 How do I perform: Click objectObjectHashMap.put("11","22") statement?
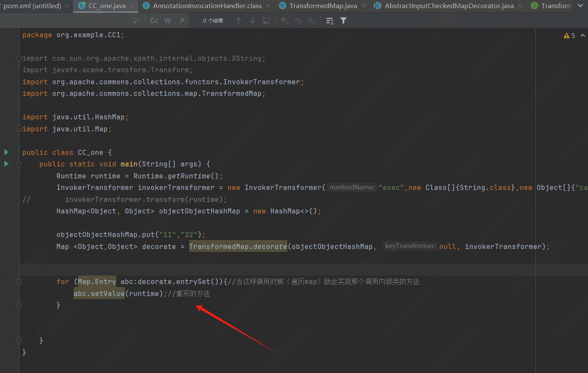pos(131,235)
